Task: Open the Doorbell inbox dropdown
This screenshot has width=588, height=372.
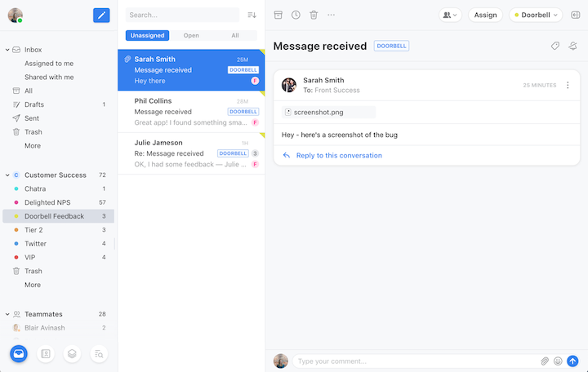Action: [536, 15]
